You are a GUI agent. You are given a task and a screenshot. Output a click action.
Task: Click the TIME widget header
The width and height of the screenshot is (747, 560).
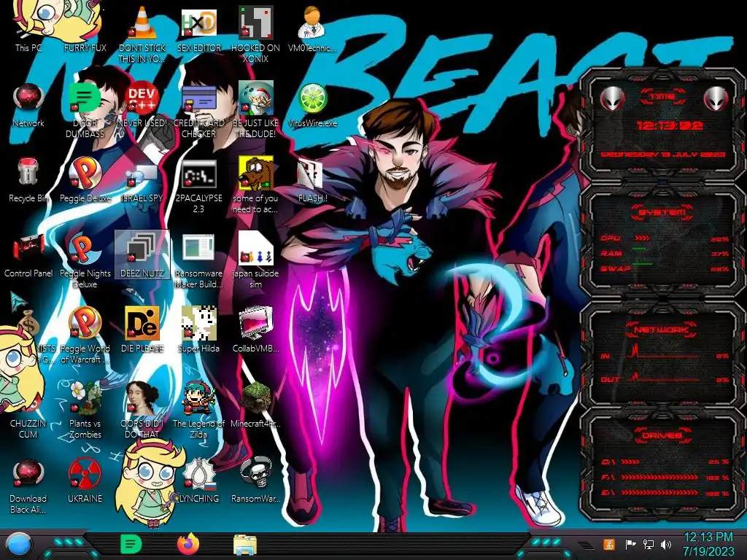click(662, 97)
